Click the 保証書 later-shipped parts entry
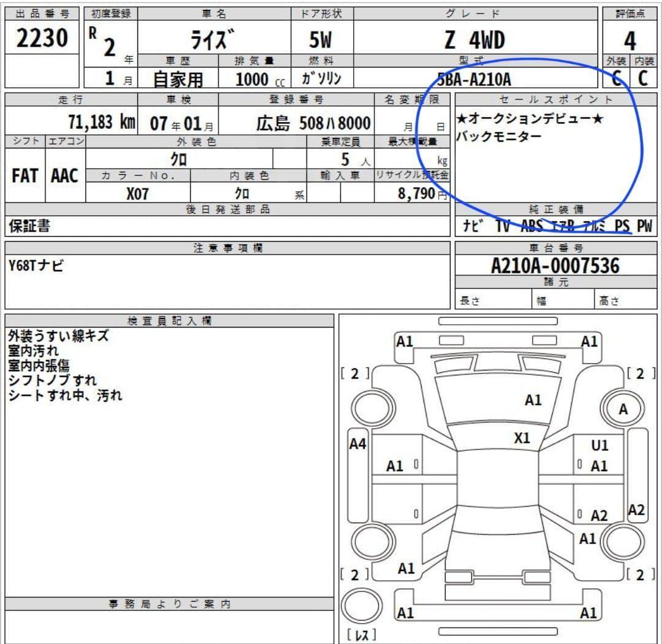662x644 pixels. click(29, 226)
